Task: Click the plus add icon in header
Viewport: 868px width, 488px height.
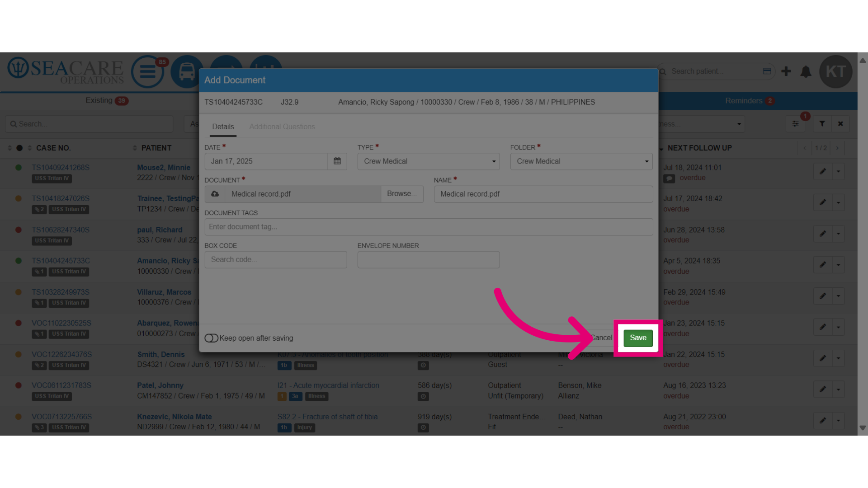Action: click(x=786, y=71)
